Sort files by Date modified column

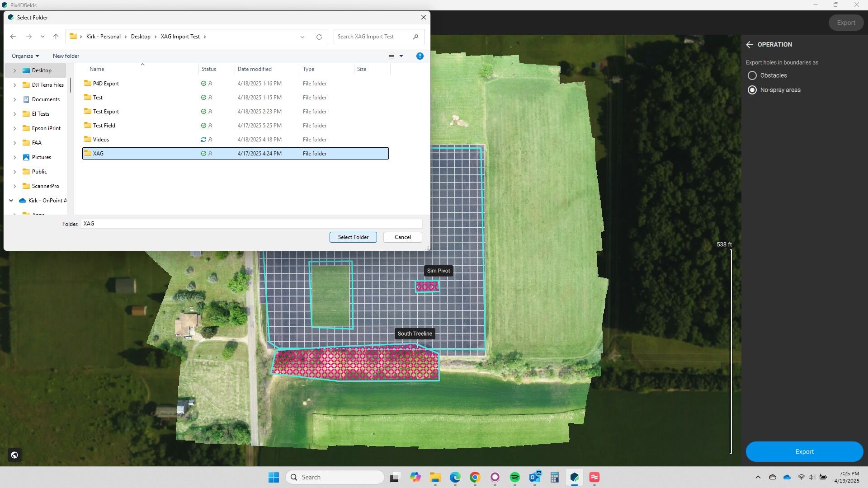[255, 69]
